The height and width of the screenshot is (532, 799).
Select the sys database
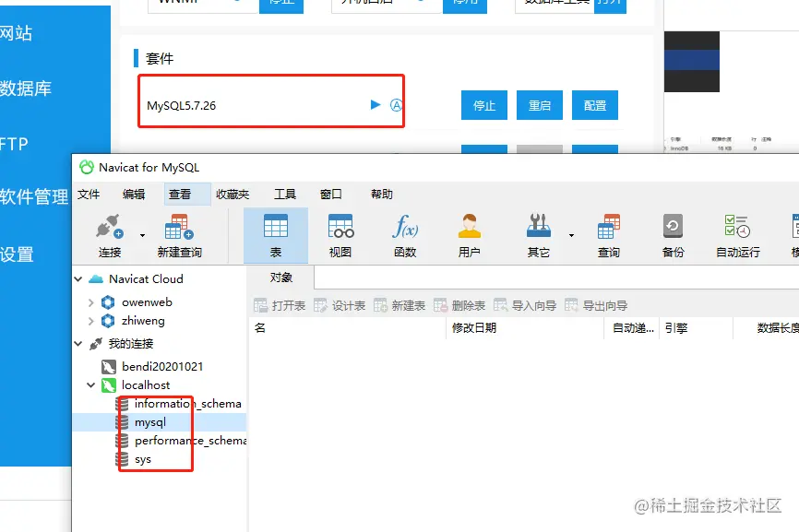pos(143,460)
